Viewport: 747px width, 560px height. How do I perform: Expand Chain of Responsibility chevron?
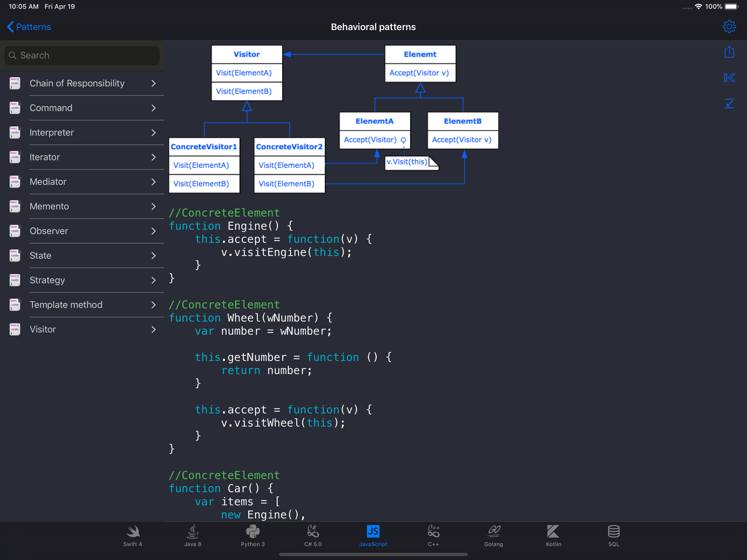pos(154,83)
